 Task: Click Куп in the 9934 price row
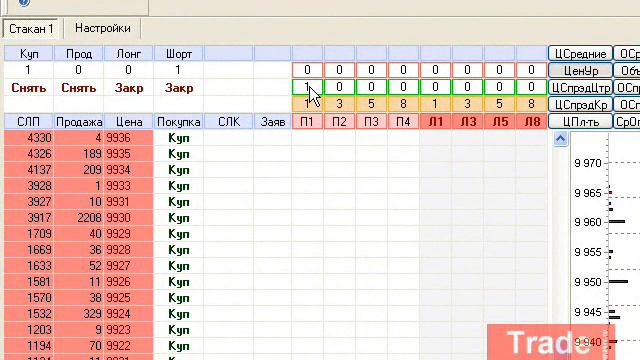(179, 170)
